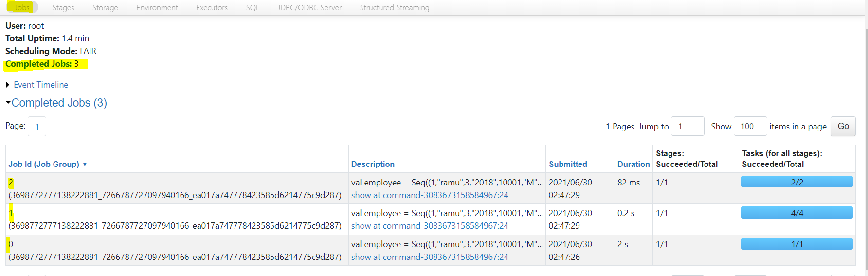This screenshot has width=868, height=276.
Task: Sort table by Submitted column
Action: click(568, 165)
